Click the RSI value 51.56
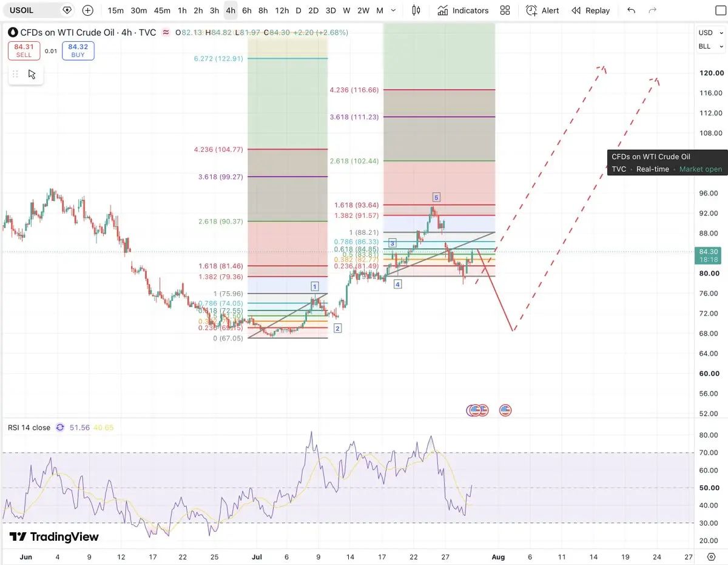728x565 pixels. [79, 427]
